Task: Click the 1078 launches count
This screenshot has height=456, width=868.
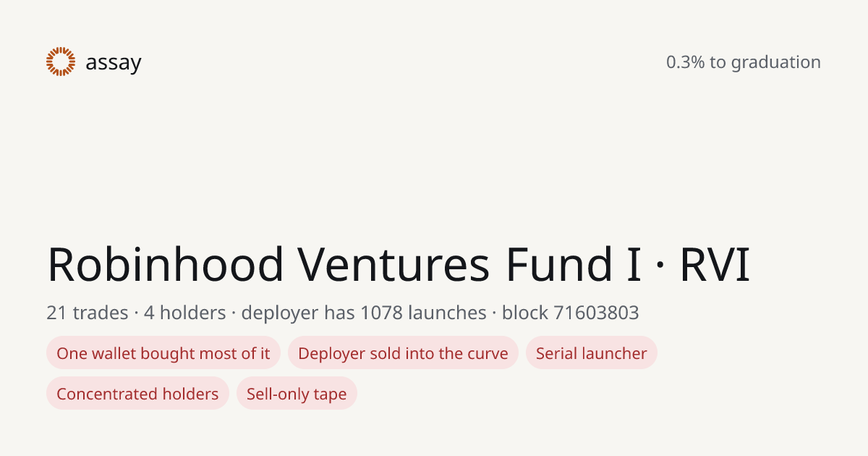Action: coord(423,313)
